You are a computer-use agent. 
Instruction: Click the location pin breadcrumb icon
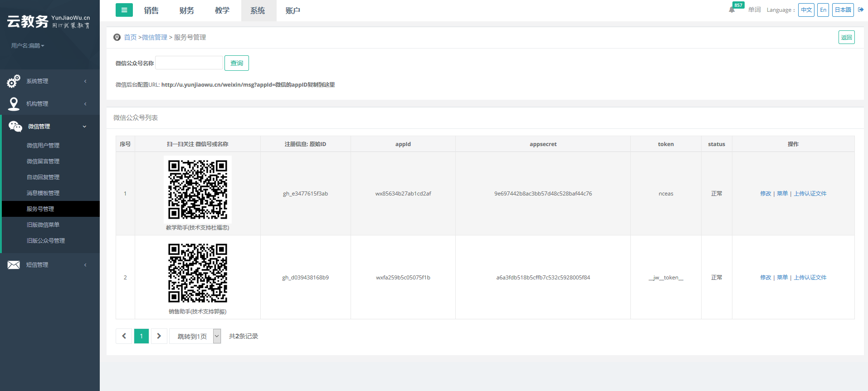(x=117, y=37)
